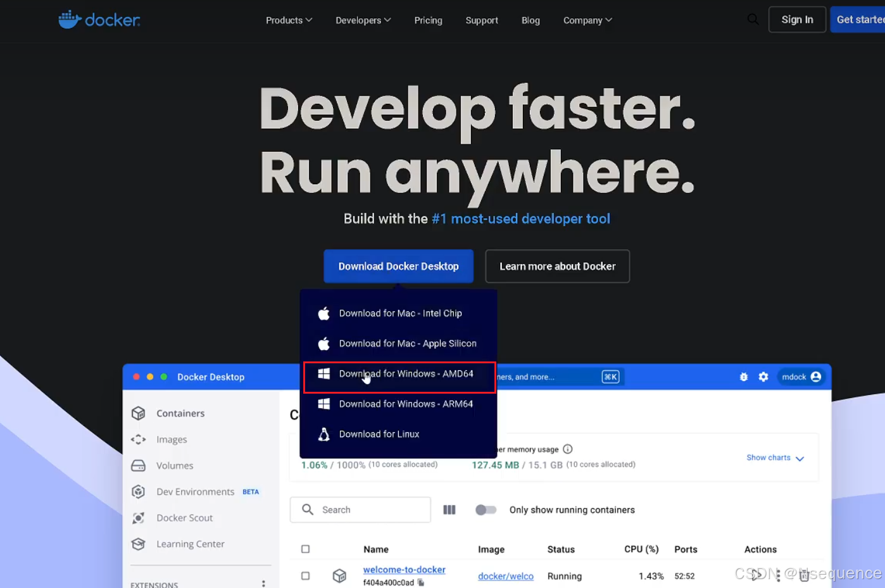Check the select-all checkbox in table header
885x588 pixels.
[x=306, y=549]
